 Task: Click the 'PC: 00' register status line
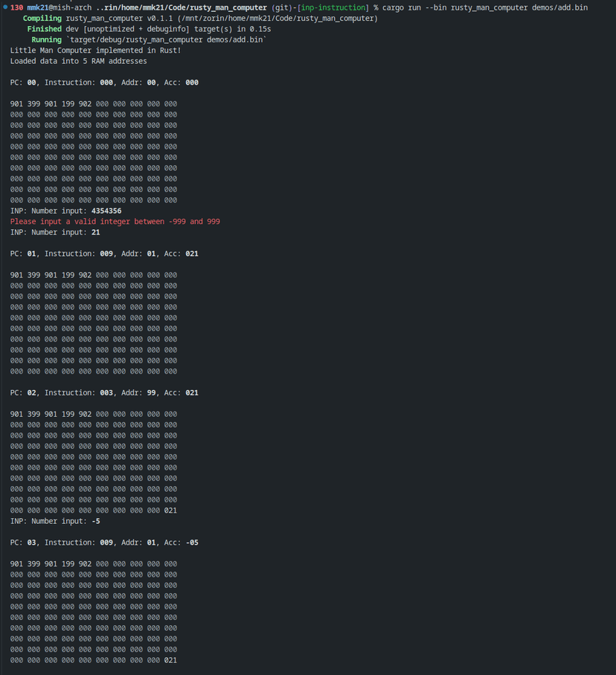[104, 83]
